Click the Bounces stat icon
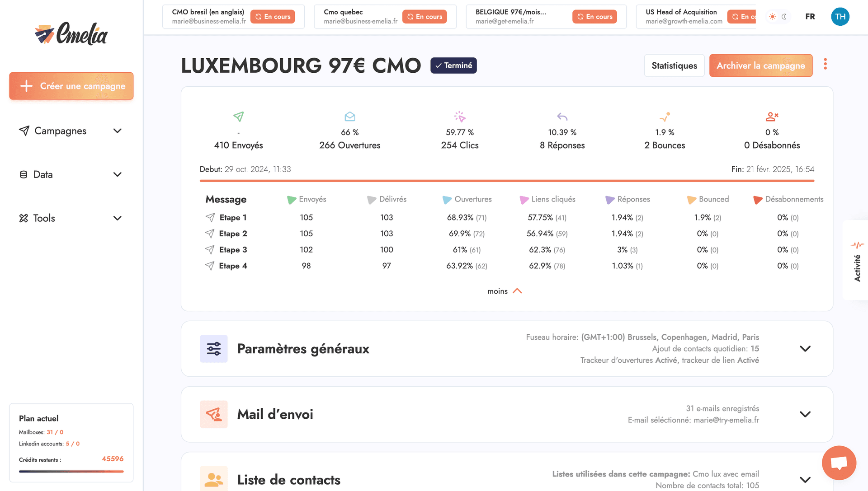This screenshot has width=868, height=491. click(665, 117)
